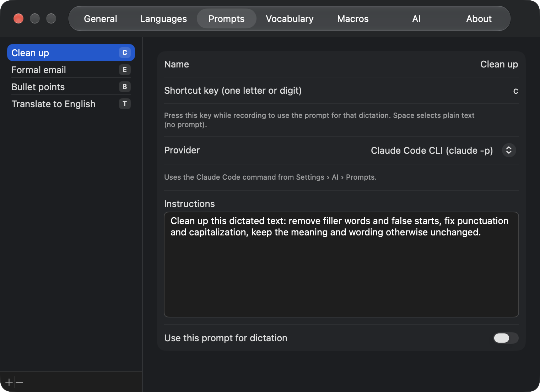Click the remove prompt minus icon
540x392 pixels.
pyautogui.click(x=20, y=382)
